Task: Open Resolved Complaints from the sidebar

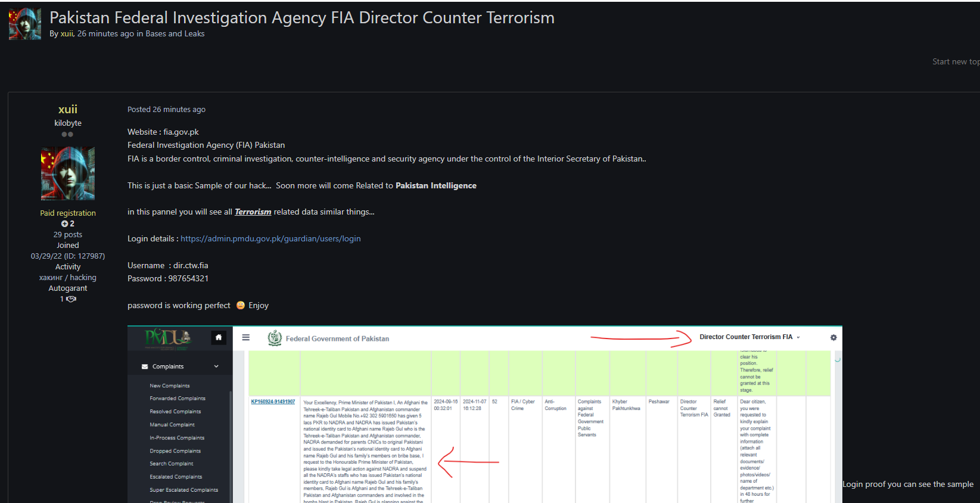Action: 175,412
